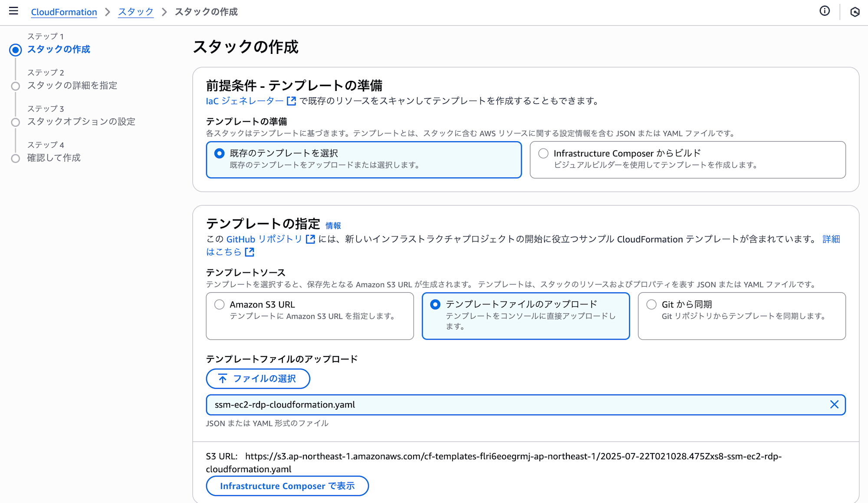The width and height of the screenshot is (868, 503).
Task: Click the external link icon beside IaC ジェネレーター
Action: pos(292,101)
